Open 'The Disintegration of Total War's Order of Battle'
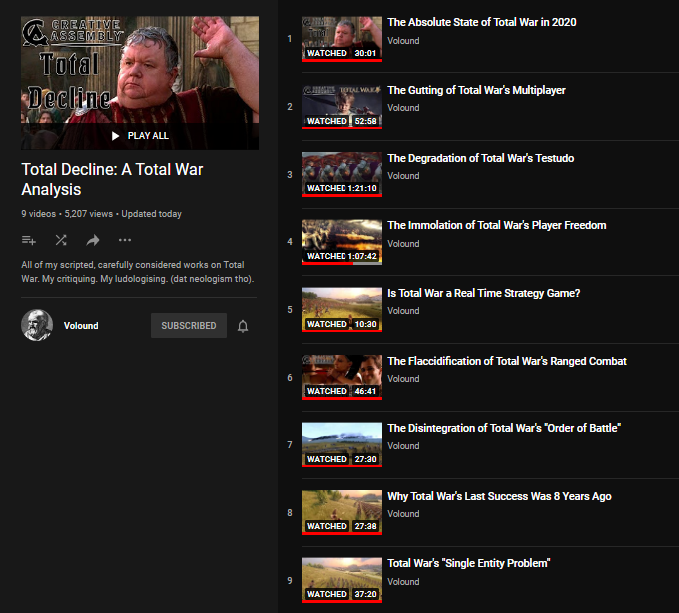The width and height of the screenshot is (679, 613). pyautogui.click(x=504, y=428)
